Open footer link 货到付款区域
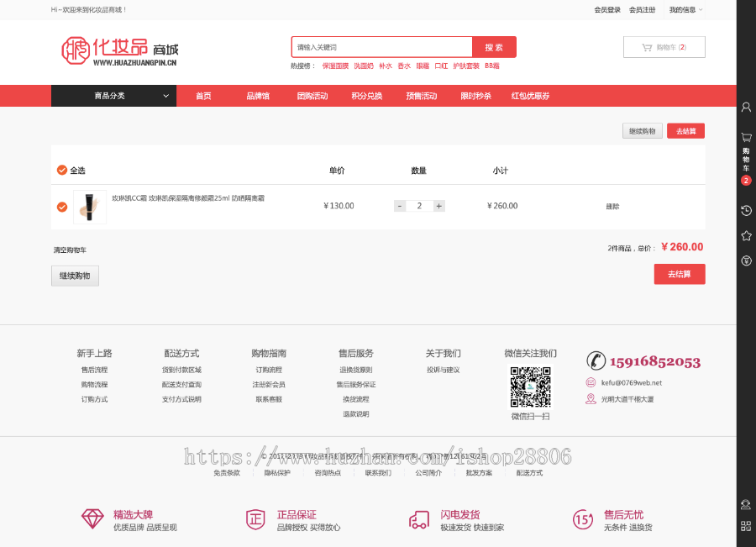Screen dimensions: 756x547 181,370
